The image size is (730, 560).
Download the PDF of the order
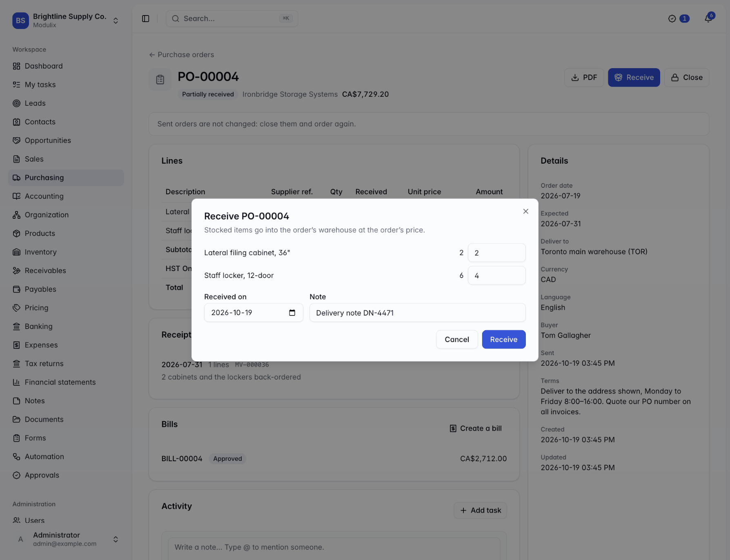[x=584, y=78]
